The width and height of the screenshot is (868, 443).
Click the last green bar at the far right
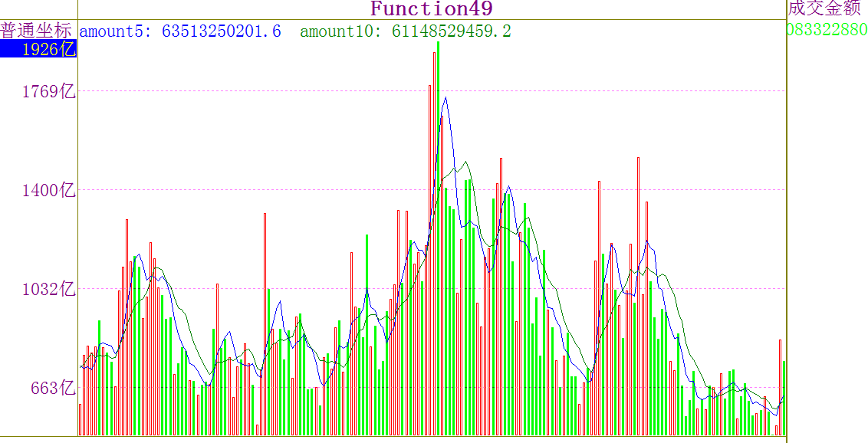[784, 399]
